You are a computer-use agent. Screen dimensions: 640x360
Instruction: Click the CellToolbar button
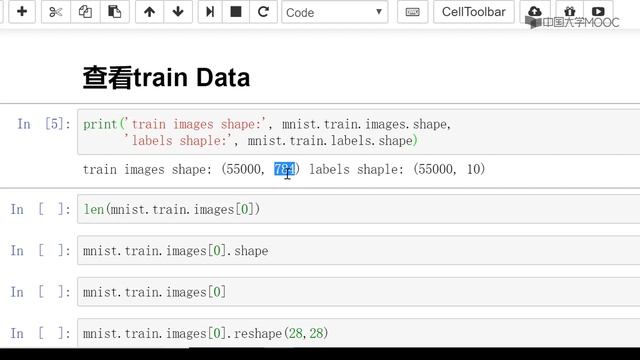[x=473, y=12]
